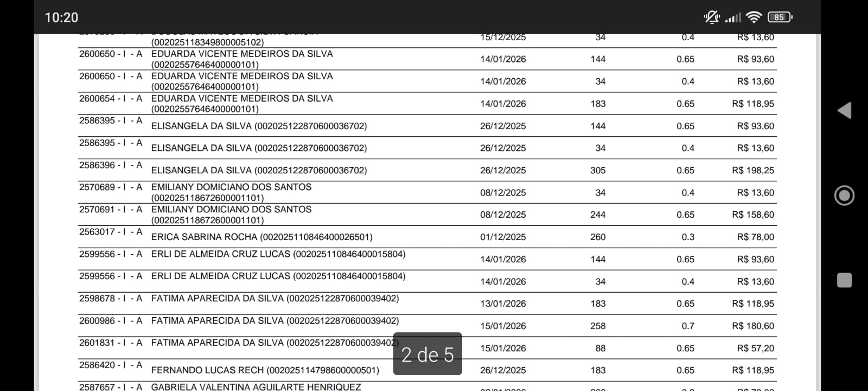The width and height of the screenshot is (868, 391).
Task: Tap the Android back navigation triangle
Action: click(844, 110)
